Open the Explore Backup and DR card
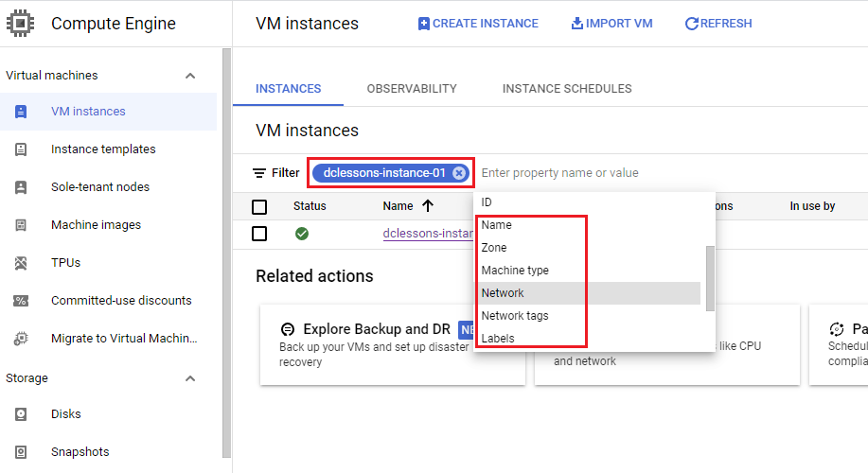Image resolution: width=868 pixels, height=473 pixels. (393, 344)
